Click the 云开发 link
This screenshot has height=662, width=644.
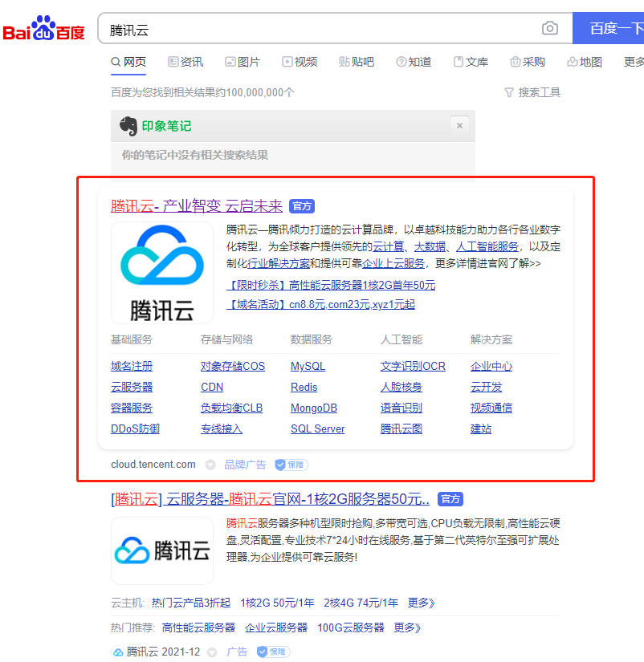pyautogui.click(x=486, y=387)
